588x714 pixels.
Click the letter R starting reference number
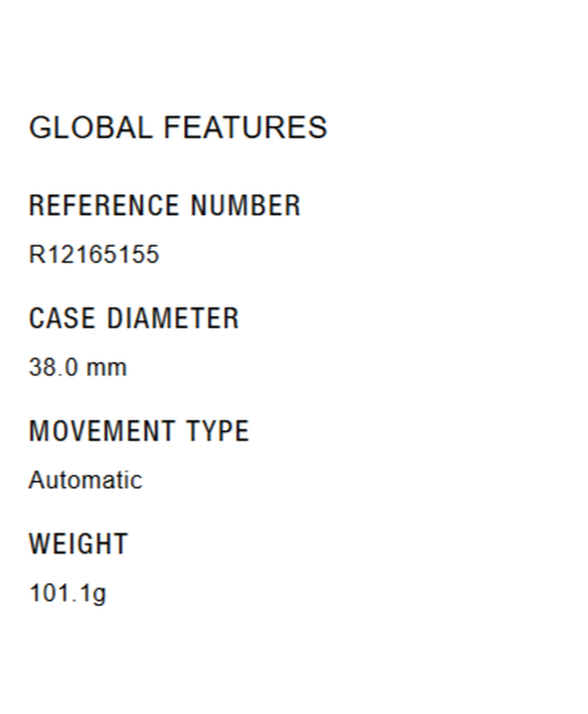tap(36, 255)
